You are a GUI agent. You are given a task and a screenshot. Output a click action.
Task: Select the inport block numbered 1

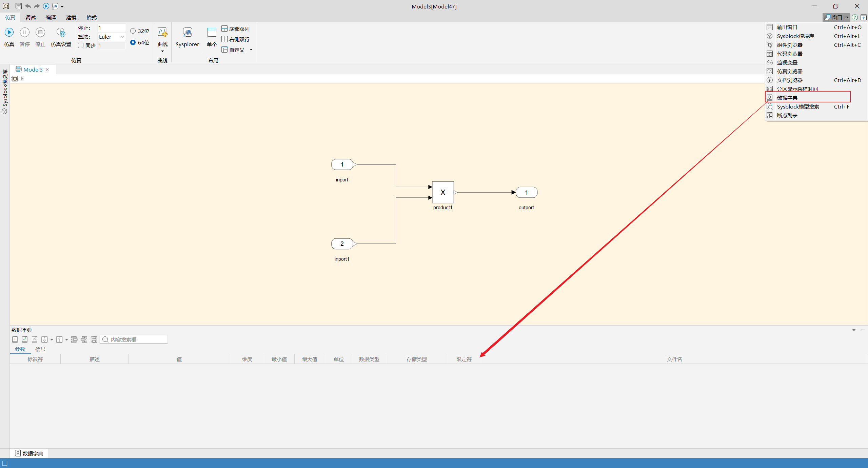[342, 164]
